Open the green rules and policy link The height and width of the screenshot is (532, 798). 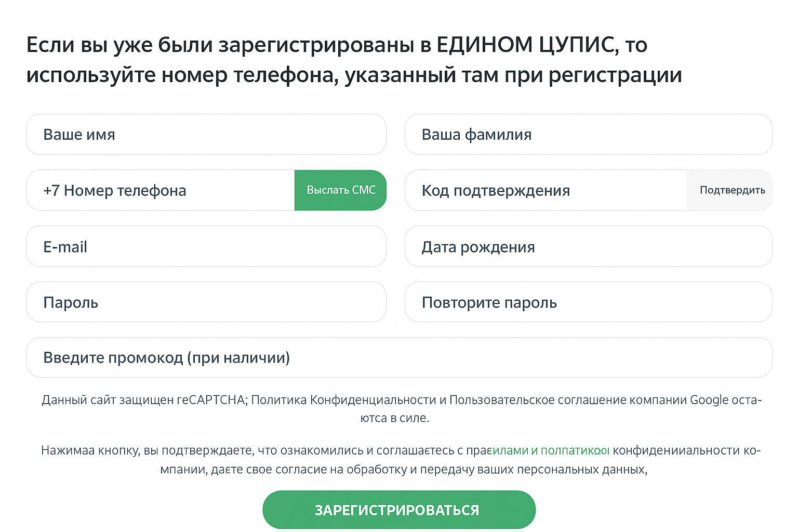(551, 450)
